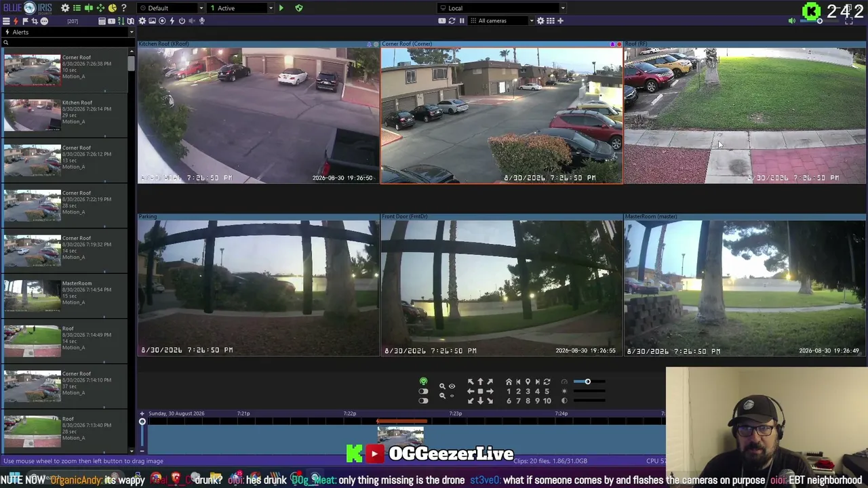
Task: Click PTZ zoom in magnifier
Action: [442, 386]
